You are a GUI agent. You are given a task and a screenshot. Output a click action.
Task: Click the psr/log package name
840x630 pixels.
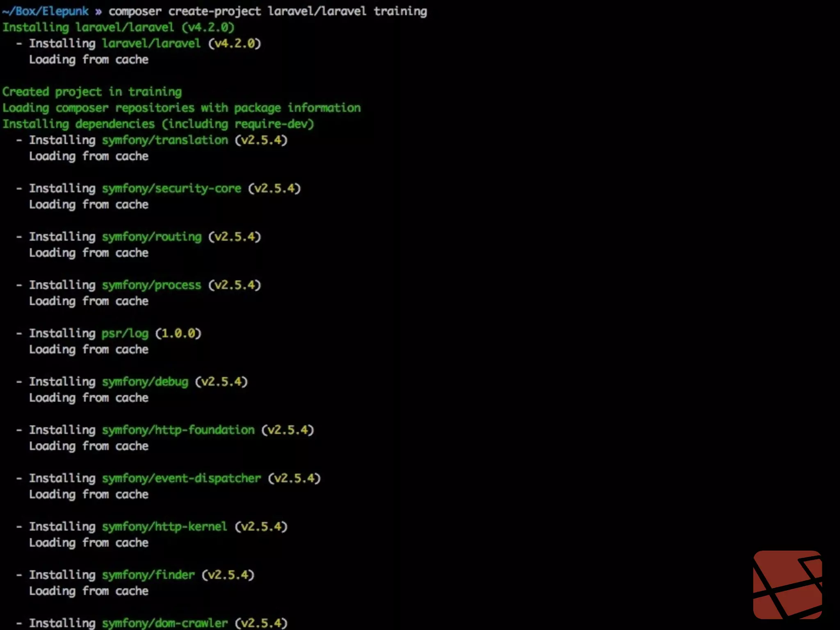point(125,333)
